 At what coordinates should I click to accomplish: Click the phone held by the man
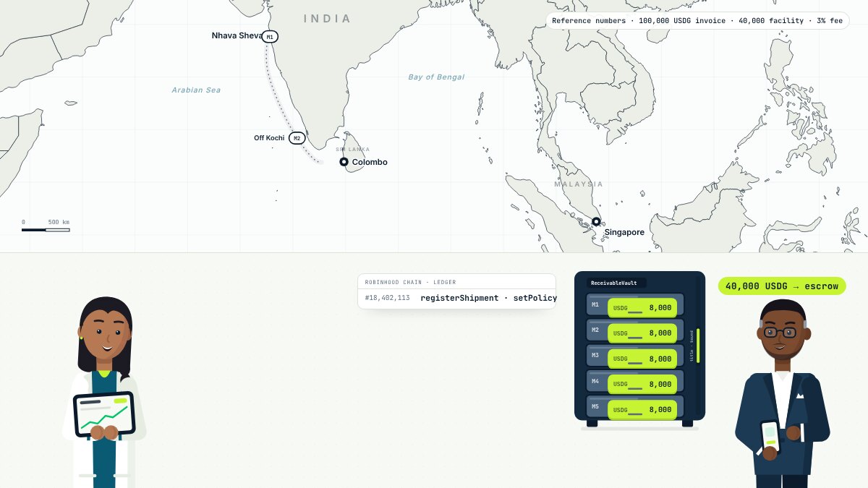click(x=770, y=437)
